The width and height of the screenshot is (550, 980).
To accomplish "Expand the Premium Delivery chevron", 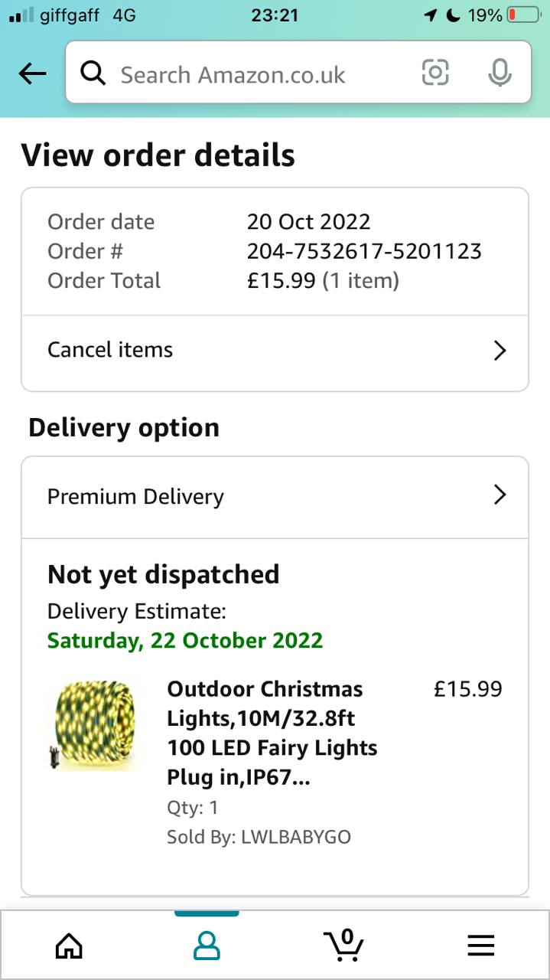I will pos(500,495).
